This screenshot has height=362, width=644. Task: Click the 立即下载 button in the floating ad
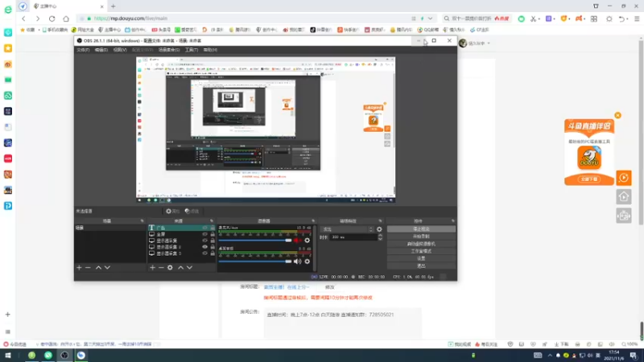click(x=589, y=179)
